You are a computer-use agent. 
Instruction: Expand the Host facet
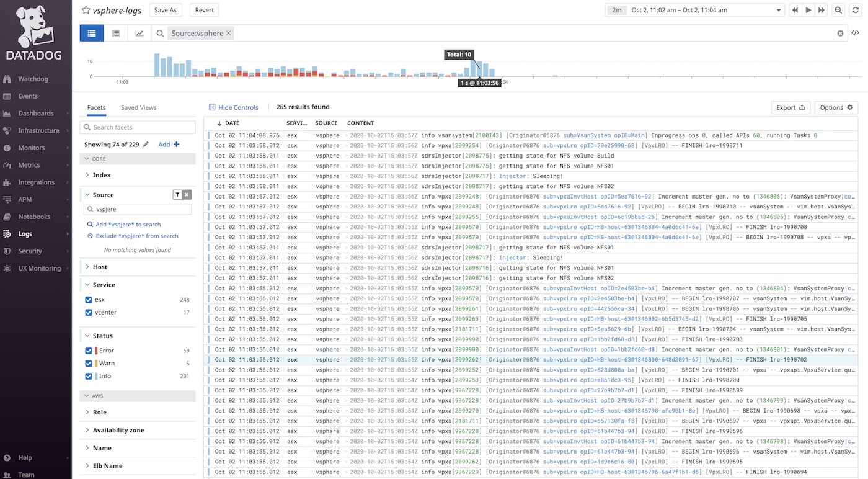click(x=100, y=267)
